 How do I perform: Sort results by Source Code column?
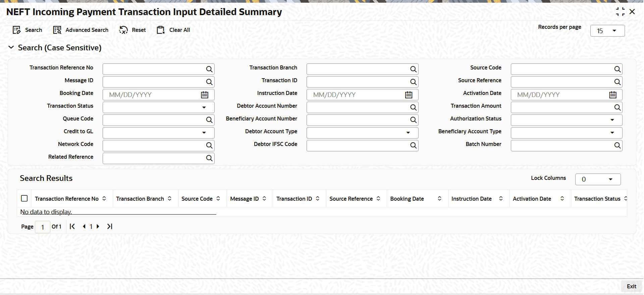click(x=218, y=199)
